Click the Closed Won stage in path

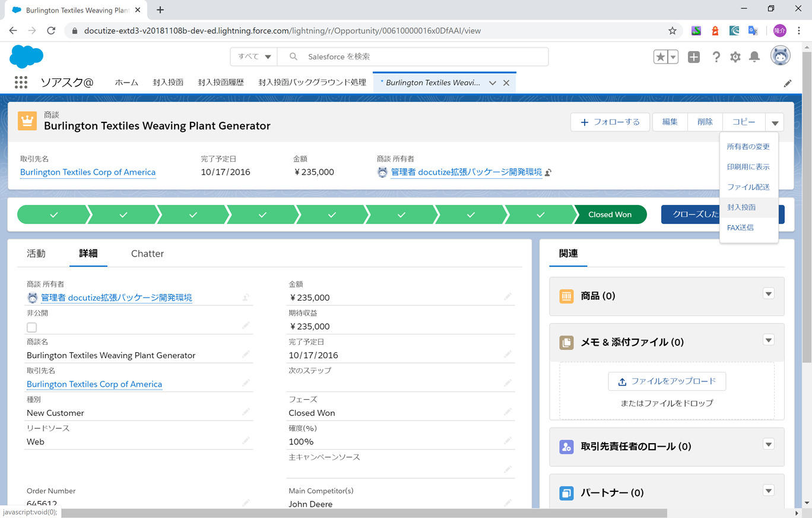pos(610,214)
